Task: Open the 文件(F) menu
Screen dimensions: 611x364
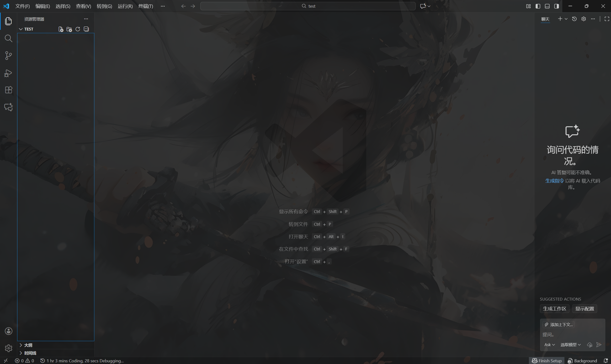Action: pyautogui.click(x=22, y=6)
